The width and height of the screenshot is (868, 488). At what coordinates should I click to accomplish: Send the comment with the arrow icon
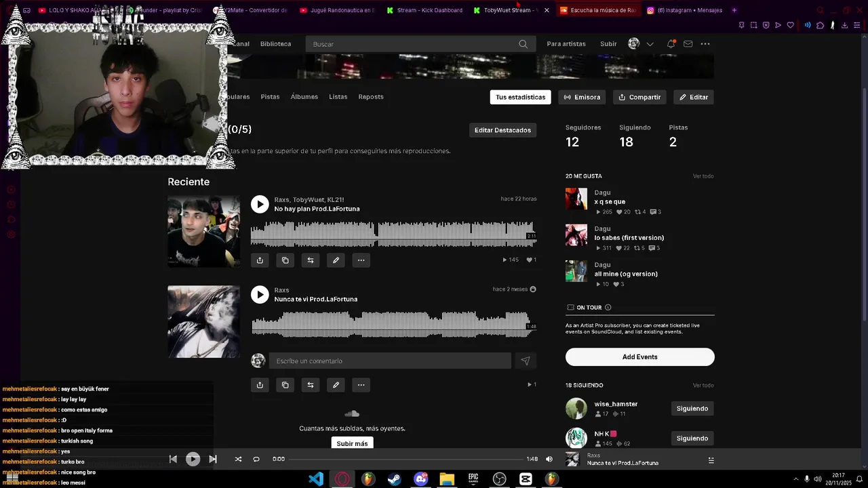click(x=526, y=361)
